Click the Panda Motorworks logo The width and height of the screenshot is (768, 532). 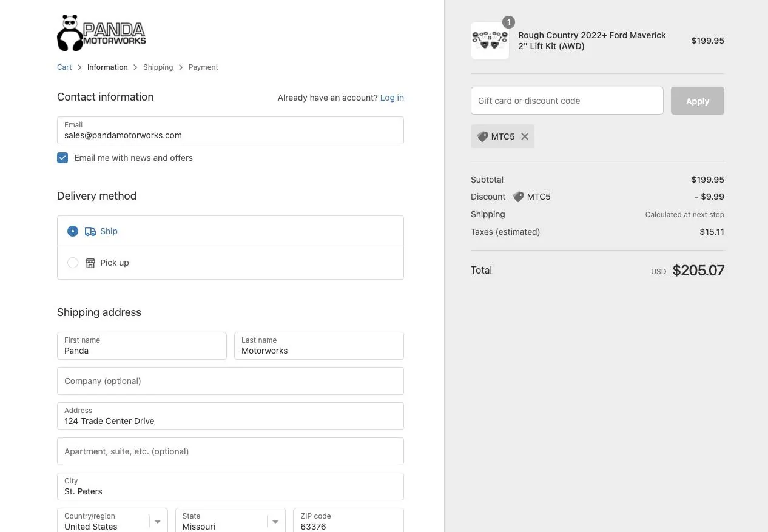click(x=101, y=33)
